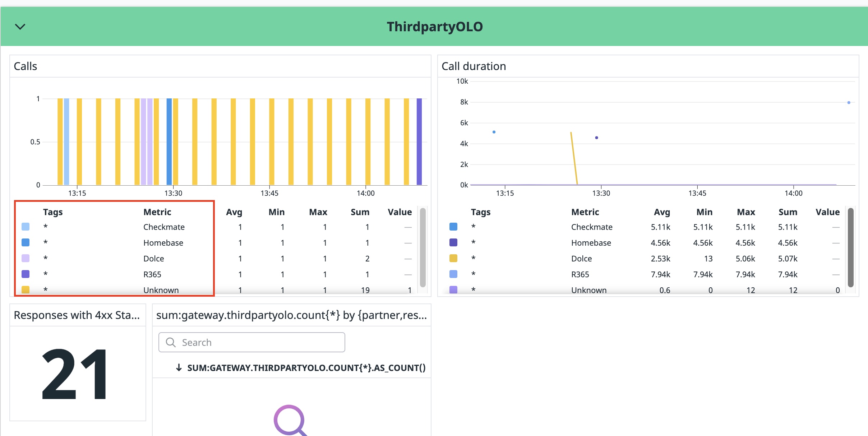Click R365 swatch in Call duration legend

[453, 274]
